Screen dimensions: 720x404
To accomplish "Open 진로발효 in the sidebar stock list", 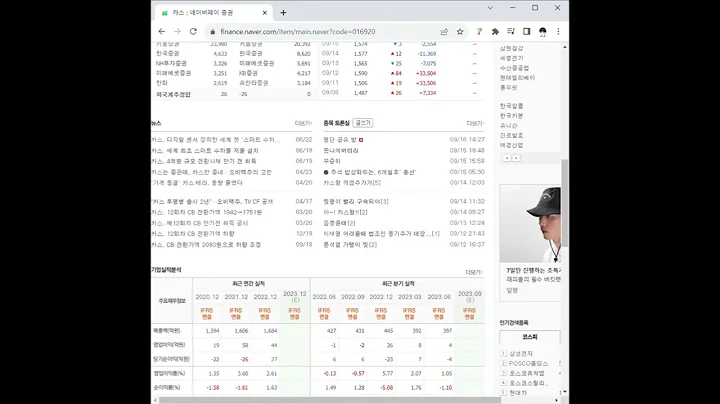I will 512,135.
